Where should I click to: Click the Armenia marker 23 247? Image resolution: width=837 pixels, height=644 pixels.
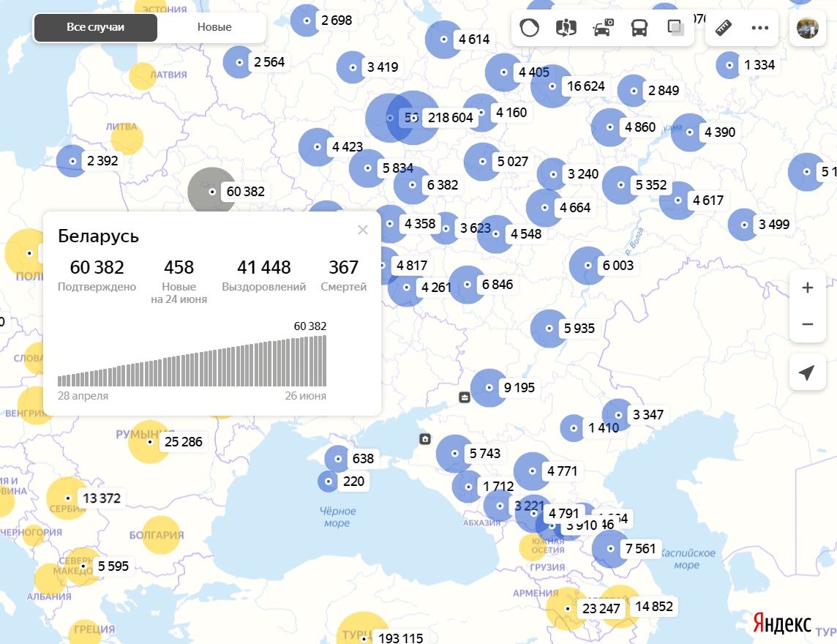pos(568,609)
